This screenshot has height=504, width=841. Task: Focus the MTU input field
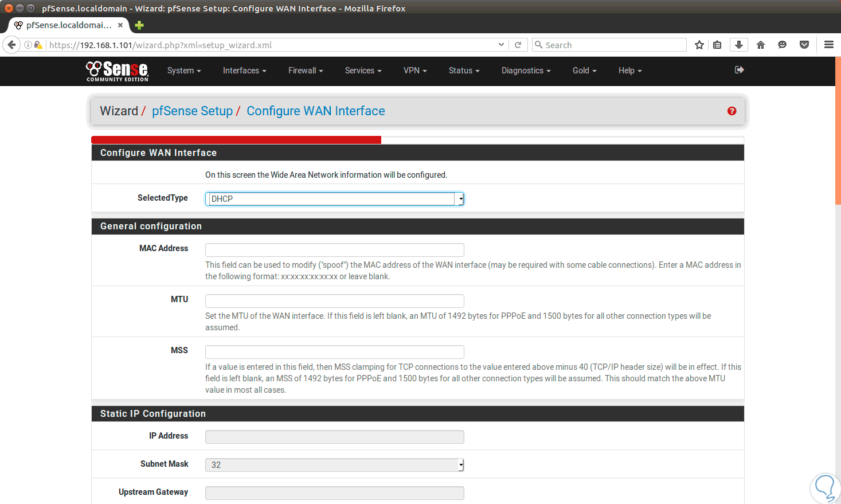(335, 301)
